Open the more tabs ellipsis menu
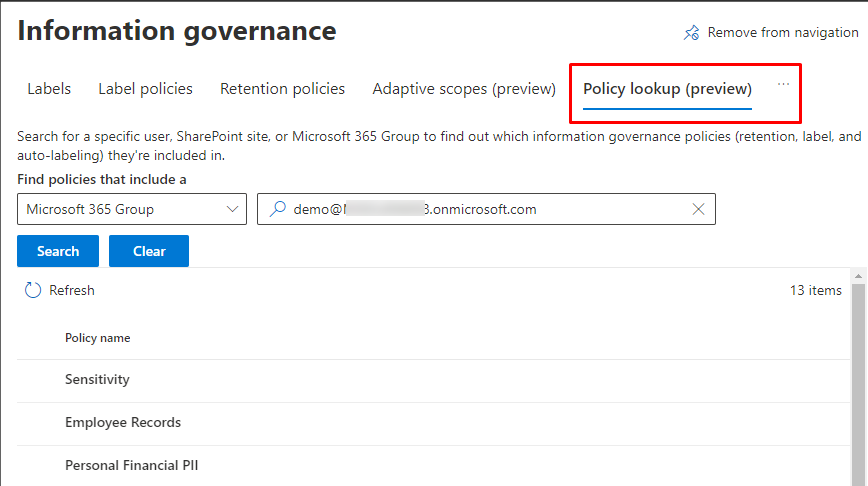Viewport: 868px width, 486px height. point(783,85)
